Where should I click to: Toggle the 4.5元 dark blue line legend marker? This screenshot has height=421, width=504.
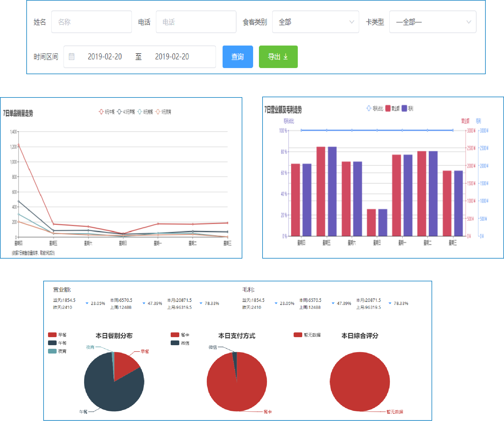pyautogui.click(x=119, y=112)
